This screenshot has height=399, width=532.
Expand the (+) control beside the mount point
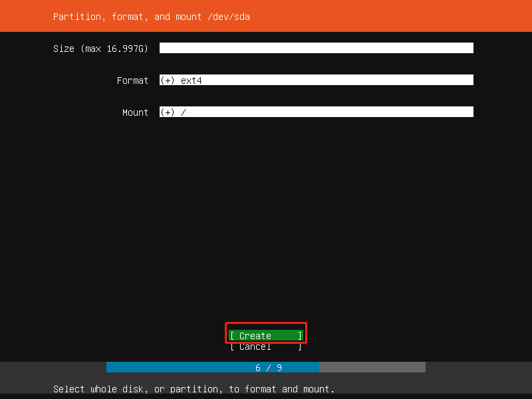click(x=167, y=112)
